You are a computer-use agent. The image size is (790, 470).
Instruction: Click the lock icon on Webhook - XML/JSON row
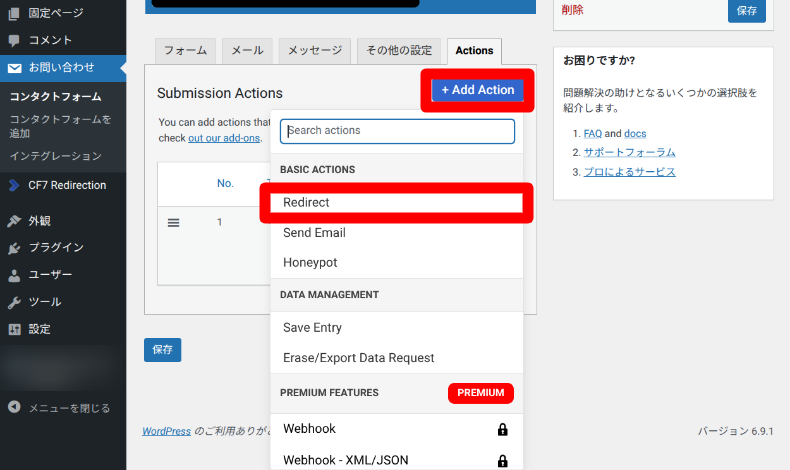[502, 461]
